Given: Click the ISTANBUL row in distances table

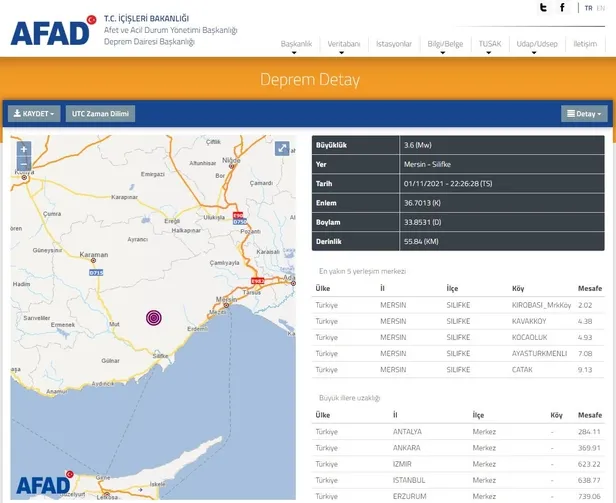Looking at the screenshot, I should [458, 480].
